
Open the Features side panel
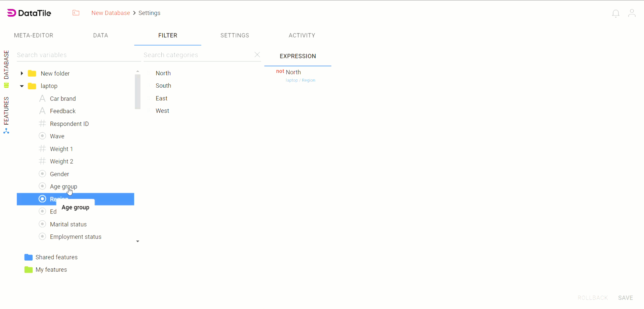(6, 115)
